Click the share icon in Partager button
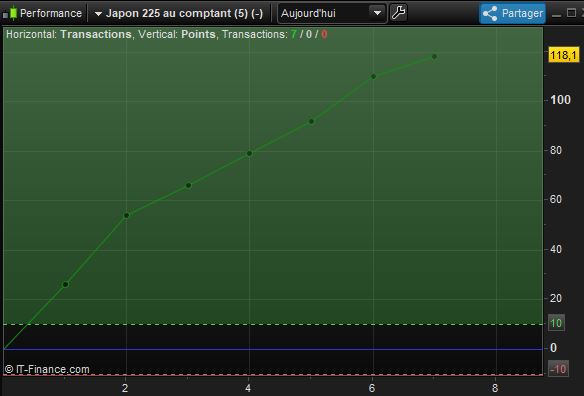Viewport: 584px width, 396px height. (490, 13)
